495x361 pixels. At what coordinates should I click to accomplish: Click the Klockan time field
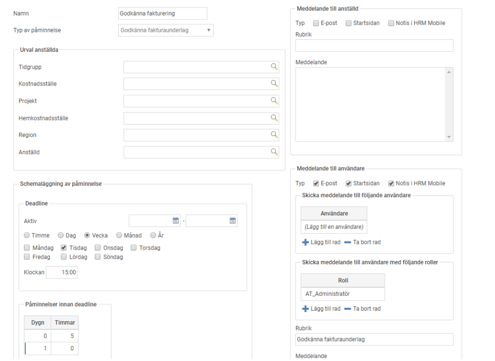62,272
